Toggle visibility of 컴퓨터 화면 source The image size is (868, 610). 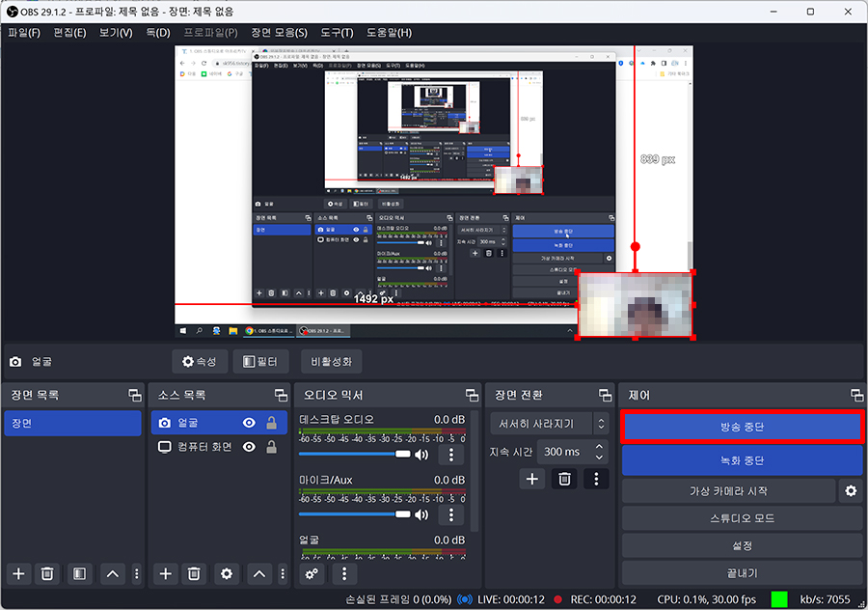pos(249,447)
